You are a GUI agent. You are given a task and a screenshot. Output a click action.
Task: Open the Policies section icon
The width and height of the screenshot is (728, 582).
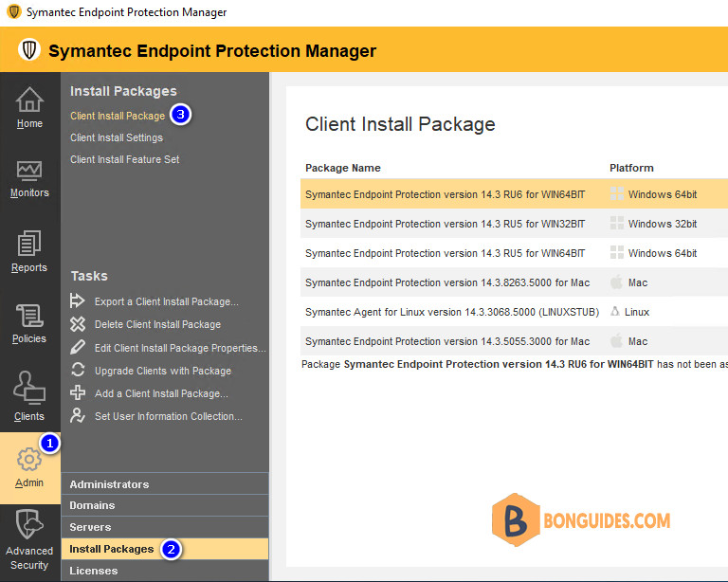click(x=29, y=316)
